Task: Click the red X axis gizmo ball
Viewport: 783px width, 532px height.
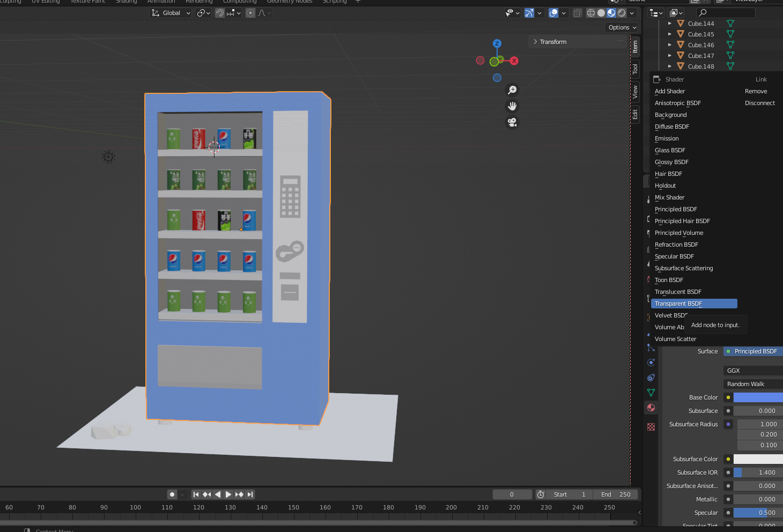Action: 514,61
